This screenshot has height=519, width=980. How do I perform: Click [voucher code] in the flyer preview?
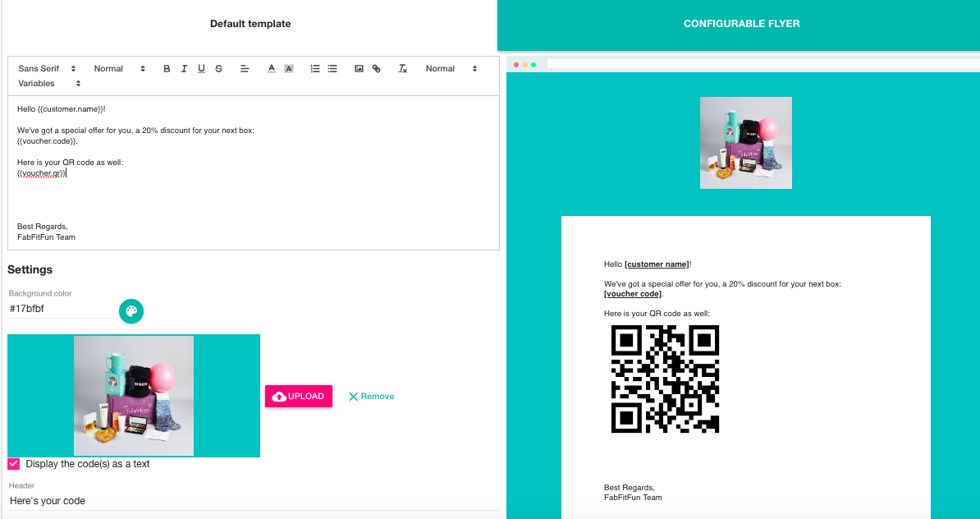point(633,294)
